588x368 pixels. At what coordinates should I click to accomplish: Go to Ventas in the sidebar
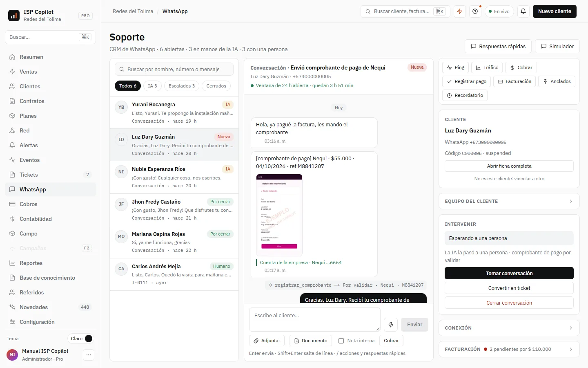coord(51,72)
